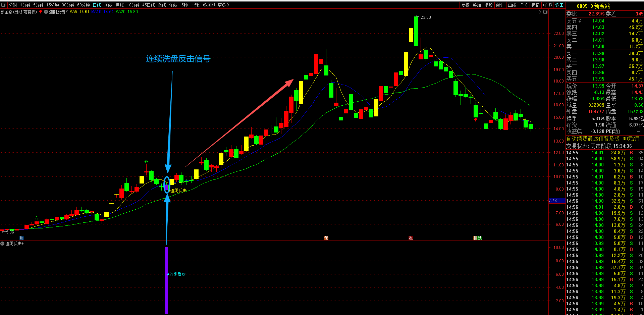
Task: Click the 自动续费通达信普及版 30元/月 link
Action: click(603, 139)
